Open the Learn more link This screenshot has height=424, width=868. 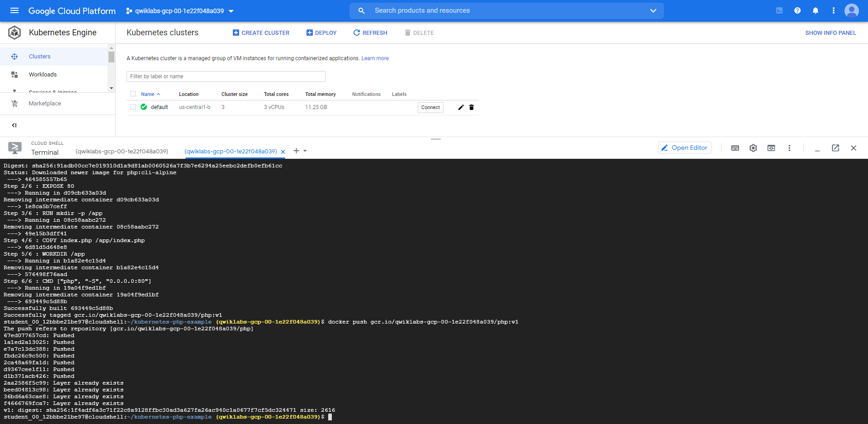pos(375,58)
